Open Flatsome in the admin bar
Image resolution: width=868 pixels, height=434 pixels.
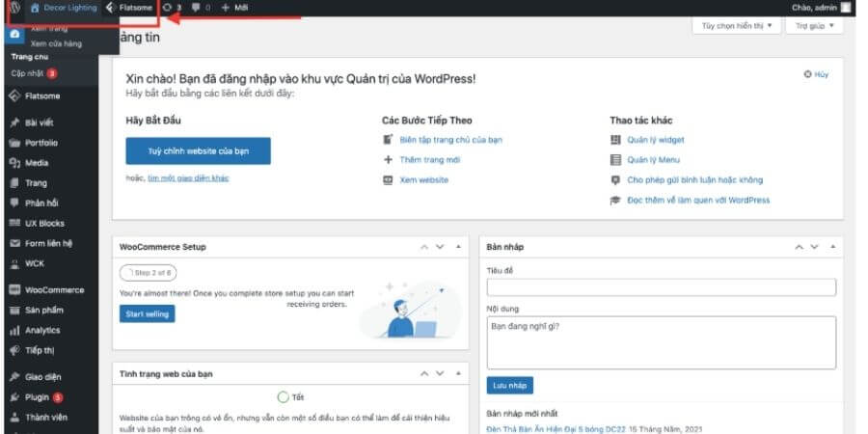129,8
